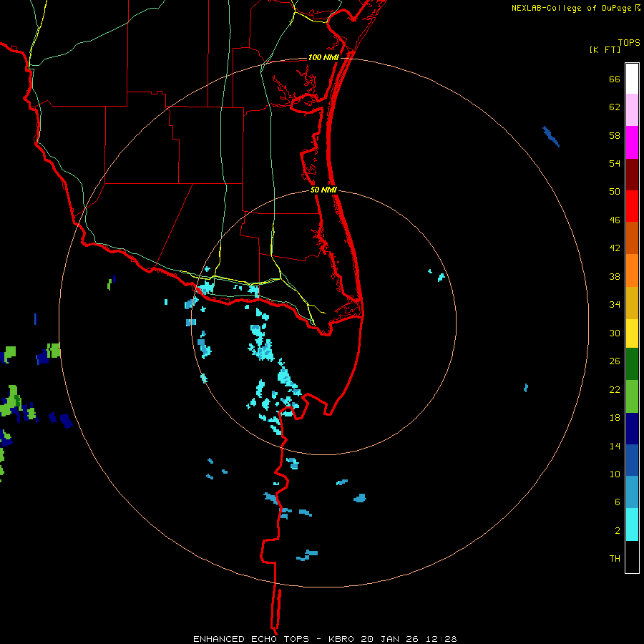
Task: Pick the cyan legend swatch
Action: (632, 525)
